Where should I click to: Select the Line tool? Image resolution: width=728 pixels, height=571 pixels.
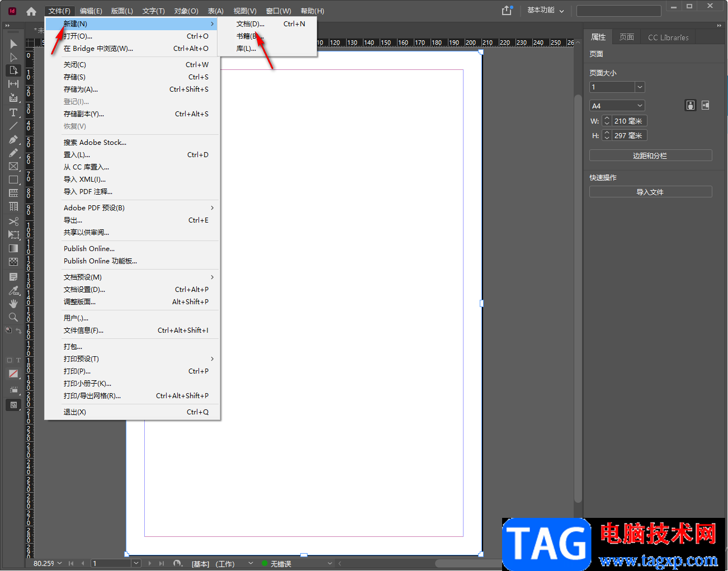pos(13,126)
